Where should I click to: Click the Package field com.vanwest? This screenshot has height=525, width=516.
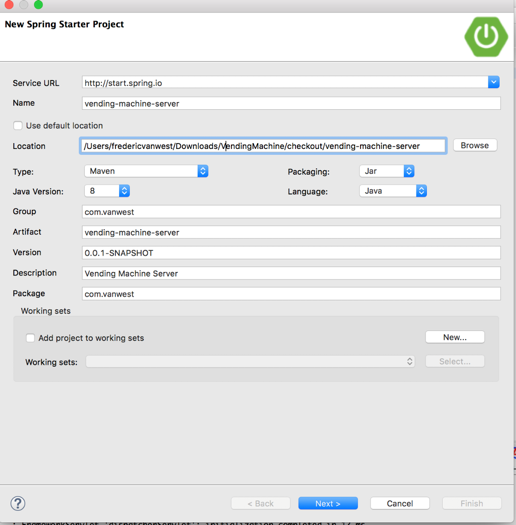pyautogui.click(x=291, y=294)
